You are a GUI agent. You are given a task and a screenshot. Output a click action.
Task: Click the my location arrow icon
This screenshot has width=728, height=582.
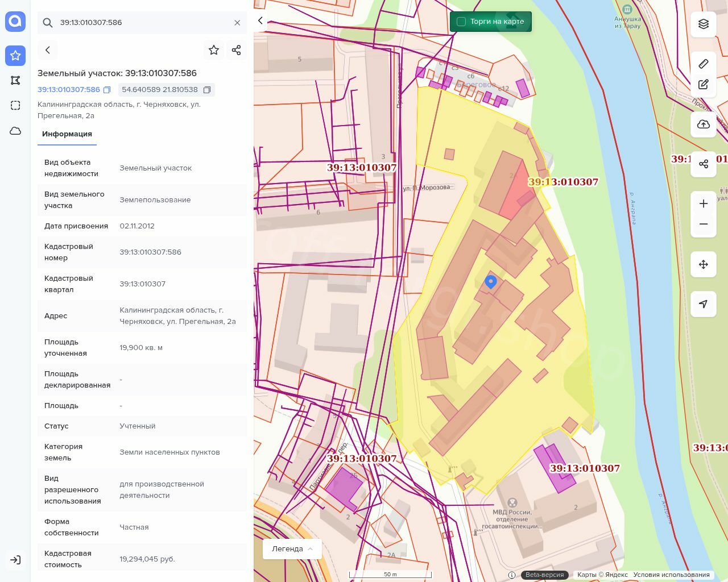pos(704,304)
